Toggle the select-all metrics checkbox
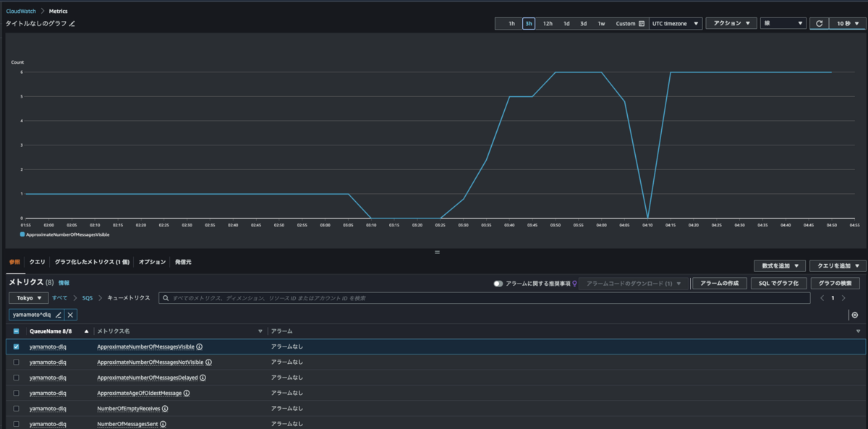 [x=17, y=331]
